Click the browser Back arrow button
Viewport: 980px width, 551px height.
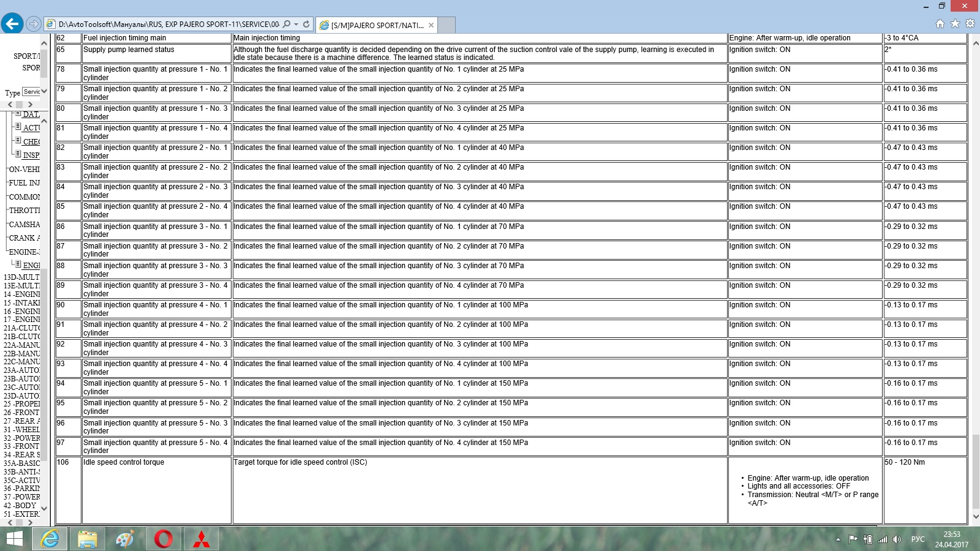12,24
